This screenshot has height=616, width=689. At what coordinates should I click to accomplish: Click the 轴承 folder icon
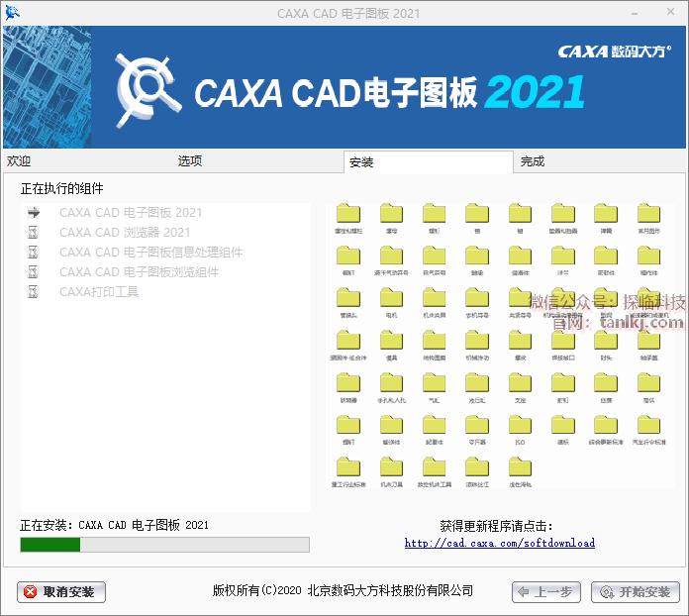[477, 256]
